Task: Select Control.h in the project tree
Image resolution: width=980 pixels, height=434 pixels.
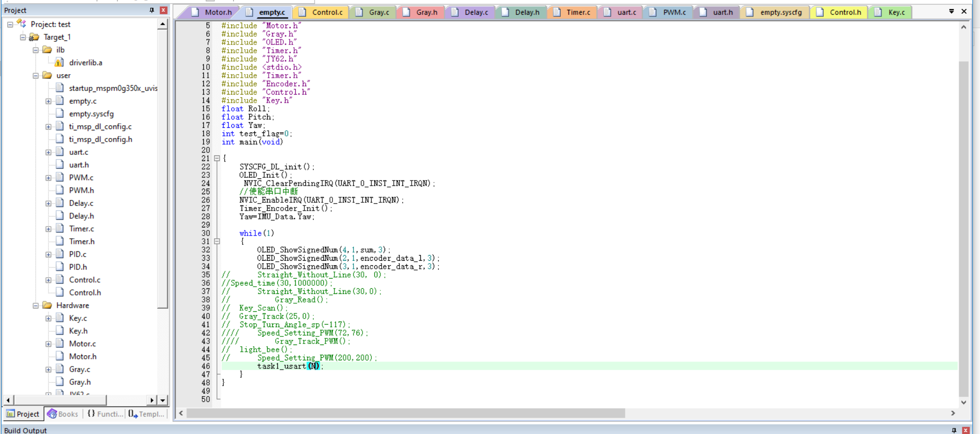Action: pyautogui.click(x=85, y=292)
